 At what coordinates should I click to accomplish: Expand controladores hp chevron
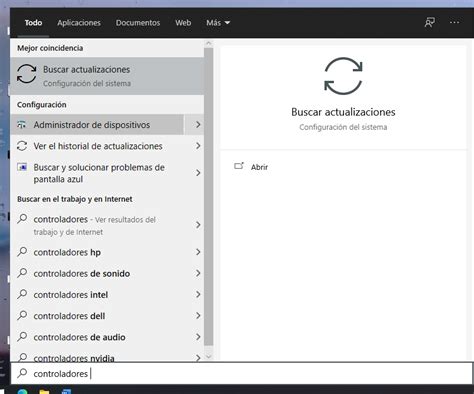coord(198,252)
